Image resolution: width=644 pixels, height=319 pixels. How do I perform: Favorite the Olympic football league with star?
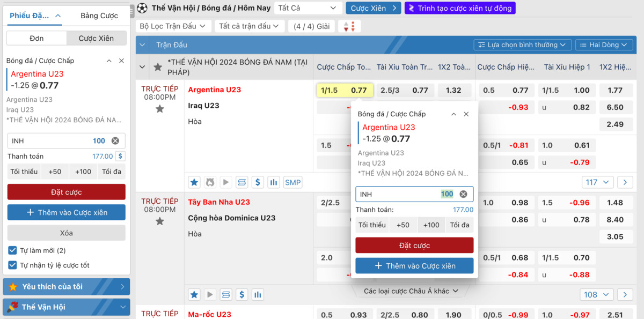click(x=158, y=68)
